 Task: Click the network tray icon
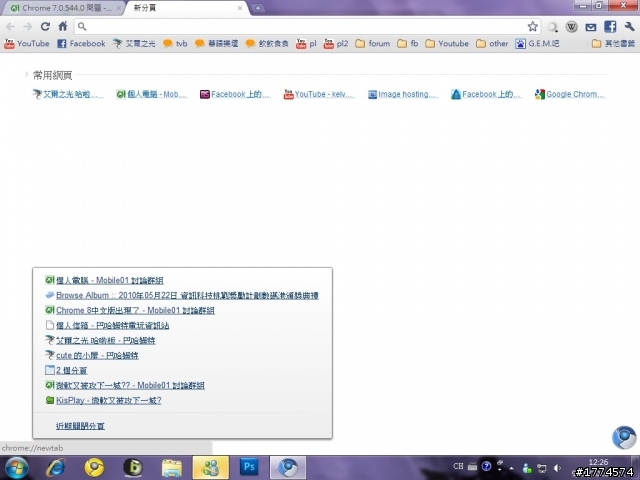[x=542, y=468]
